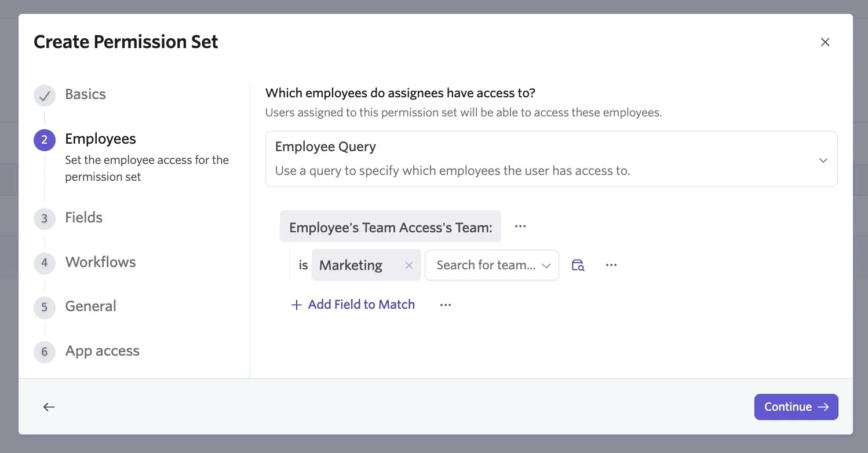Add Field to Match
This screenshot has height=453, width=868.
point(353,305)
